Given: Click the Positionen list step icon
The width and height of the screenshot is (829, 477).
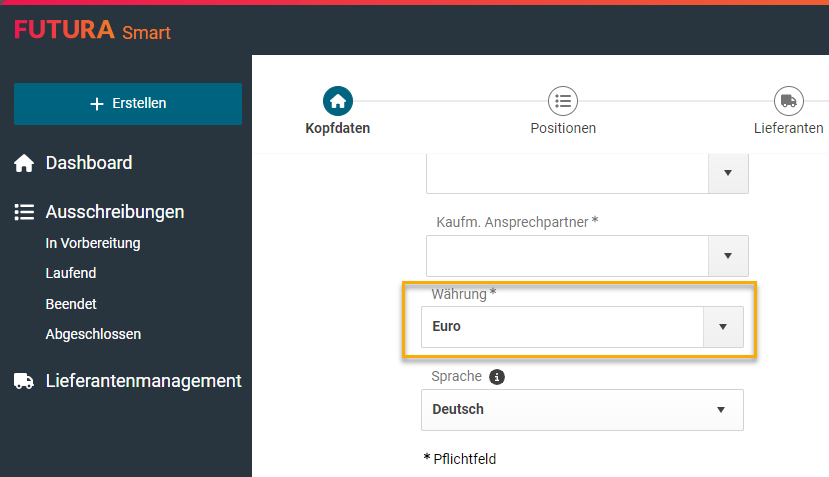Looking at the screenshot, I should coord(563,100).
